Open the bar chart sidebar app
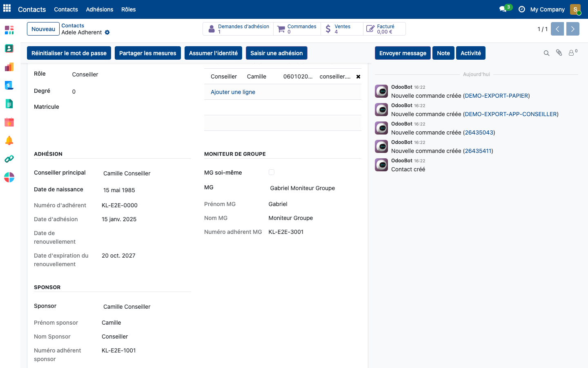The image size is (588, 368). 9,67
